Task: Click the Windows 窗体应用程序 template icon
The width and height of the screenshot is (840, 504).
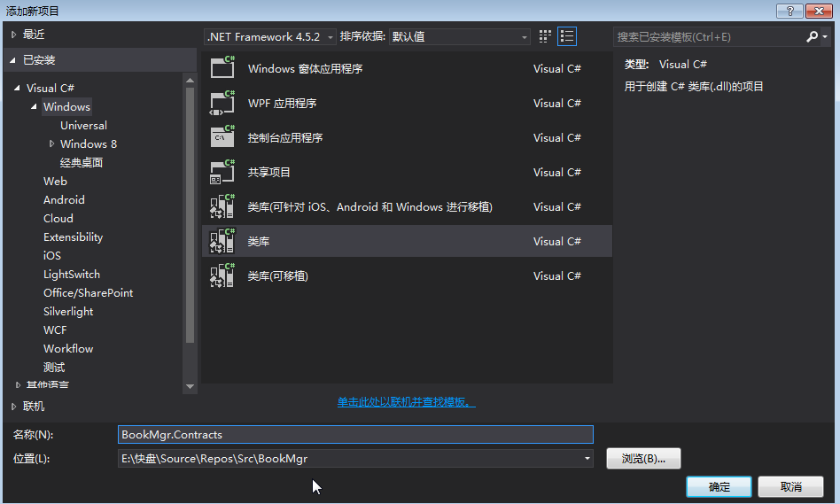Action: tap(222, 67)
